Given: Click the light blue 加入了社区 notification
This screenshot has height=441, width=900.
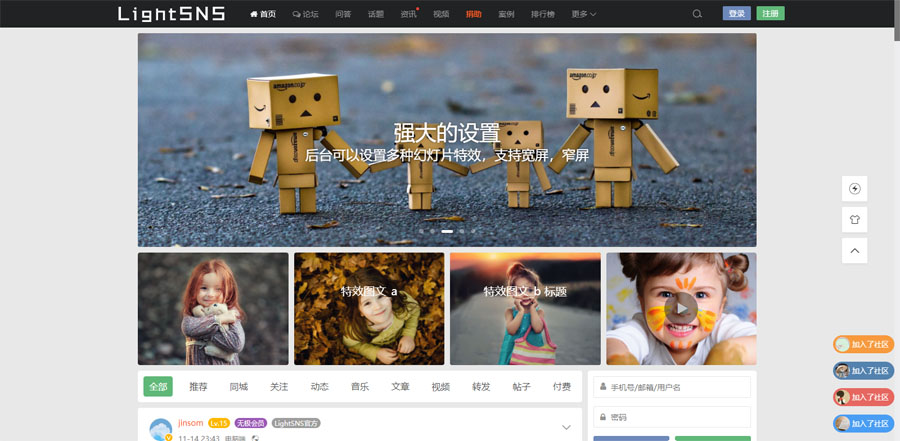Looking at the screenshot, I should pyautogui.click(x=863, y=424).
